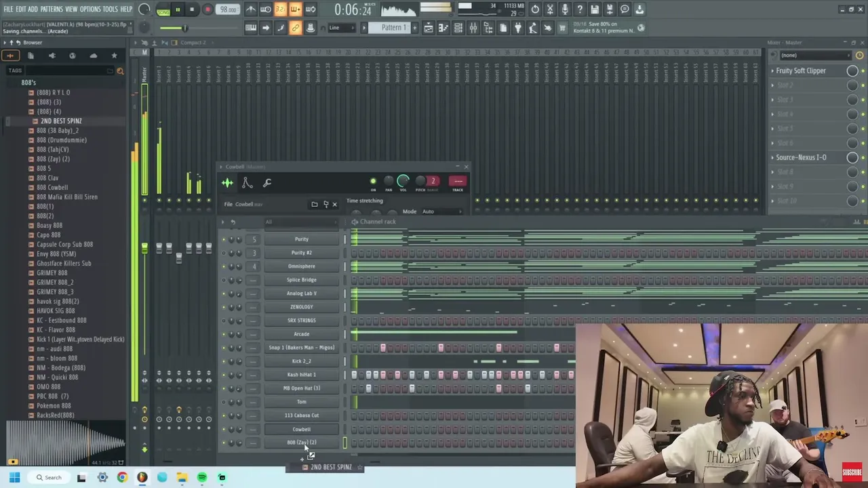Viewport: 868px width, 488px height.
Task: Open the FILE menu
Action: coord(8,9)
